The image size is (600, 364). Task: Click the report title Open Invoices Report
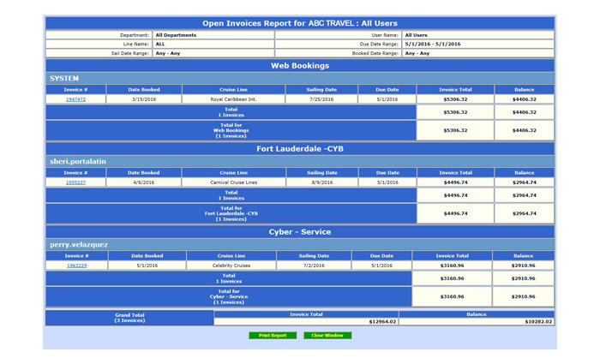(300, 23)
